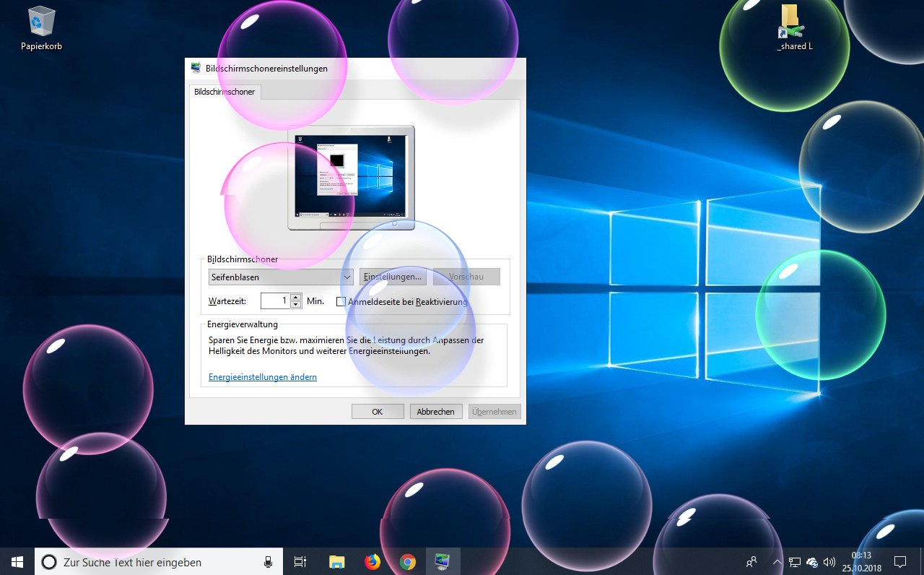Click the OneDrive sync tray icon
This screenshot has height=575, width=924.
coord(811,561)
